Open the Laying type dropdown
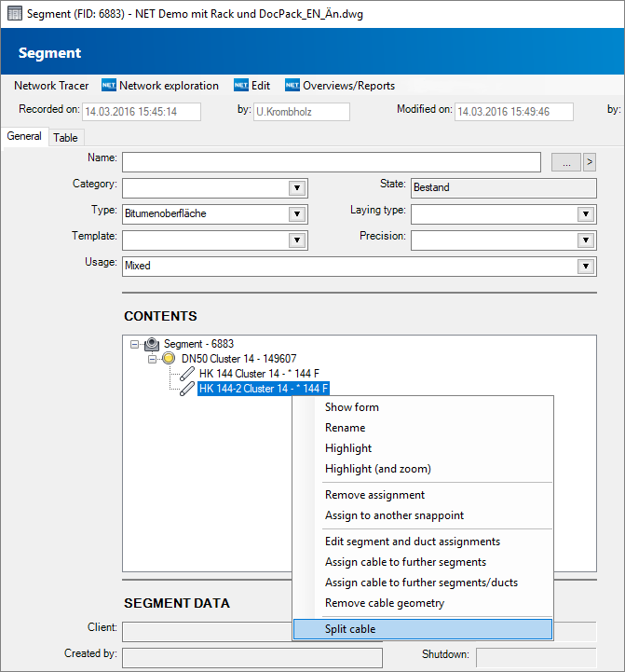The width and height of the screenshot is (625, 672). coord(586,213)
